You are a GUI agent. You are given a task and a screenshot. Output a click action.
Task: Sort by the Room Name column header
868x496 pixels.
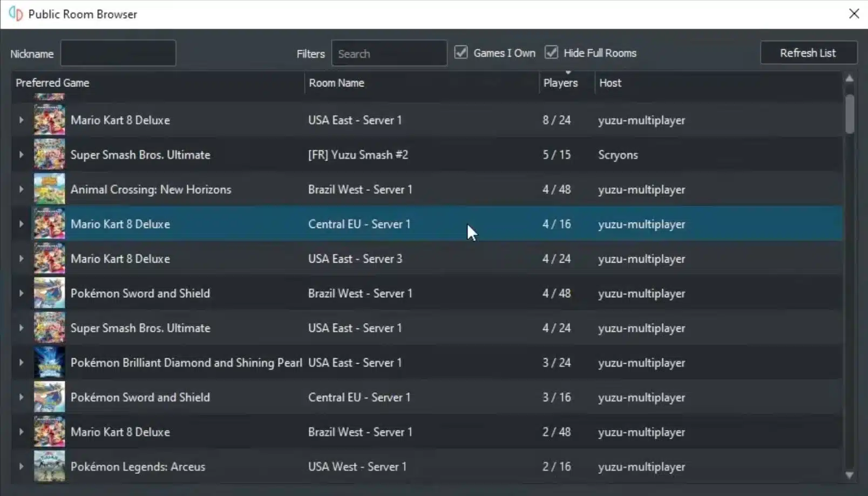(x=422, y=83)
